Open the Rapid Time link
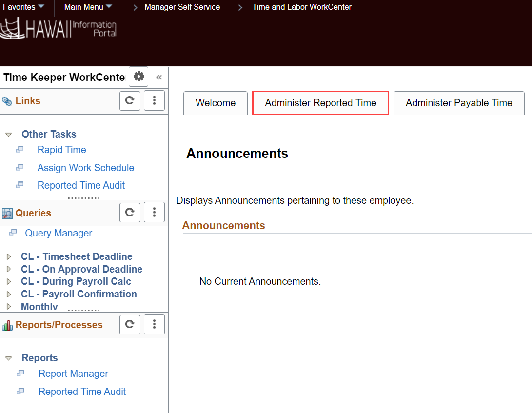The width and height of the screenshot is (532, 413). click(61, 150)
